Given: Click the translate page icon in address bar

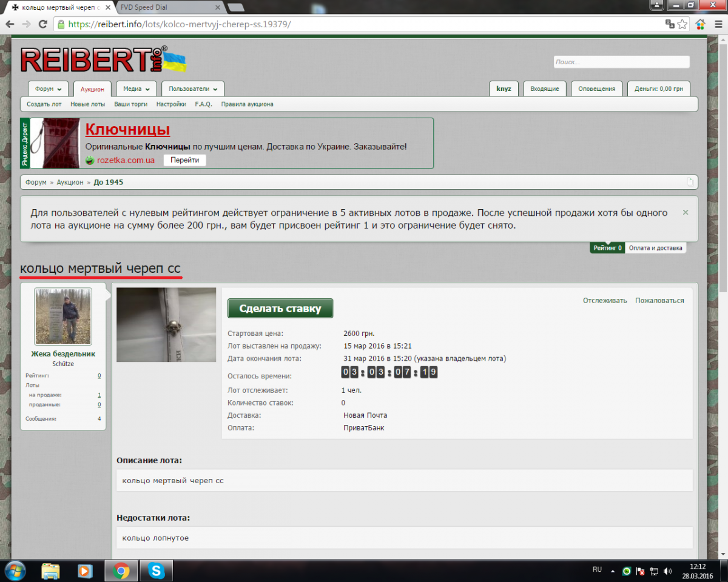Looking at the screenshot, I should click(670, 24).
